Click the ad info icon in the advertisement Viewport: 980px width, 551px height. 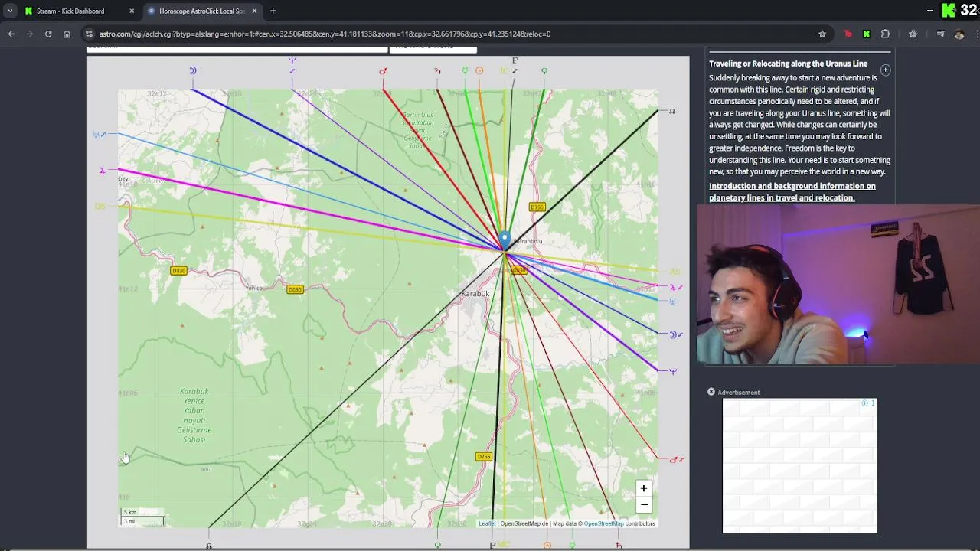(x=865, y=403)
